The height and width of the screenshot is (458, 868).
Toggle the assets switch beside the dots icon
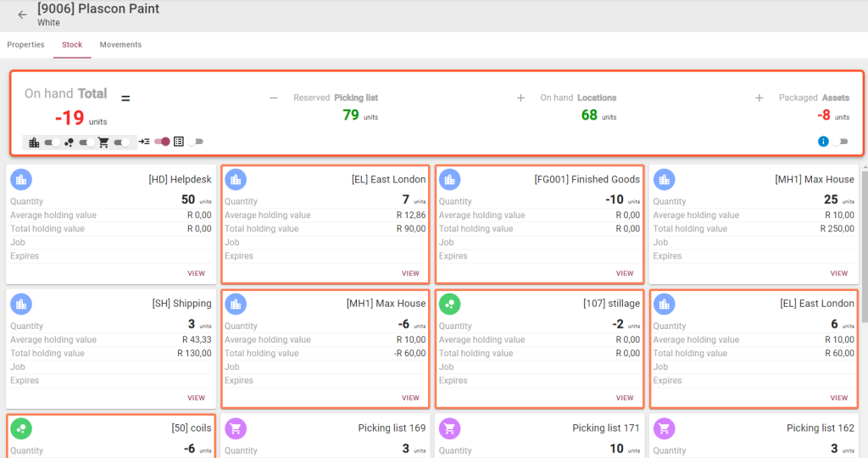point(87,142)
